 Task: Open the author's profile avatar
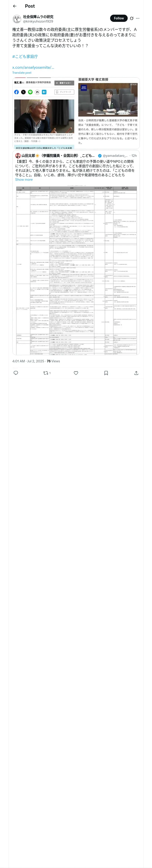17,19
